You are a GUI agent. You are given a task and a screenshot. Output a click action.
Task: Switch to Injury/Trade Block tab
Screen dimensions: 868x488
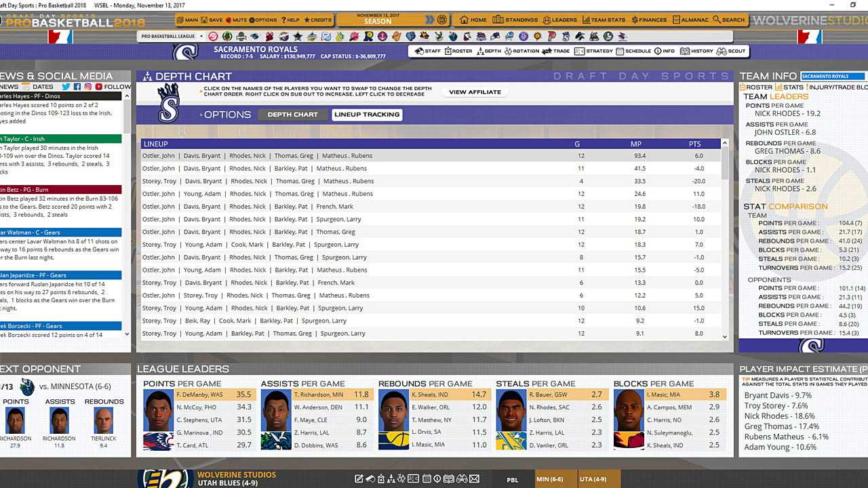(x=837, y=87)
